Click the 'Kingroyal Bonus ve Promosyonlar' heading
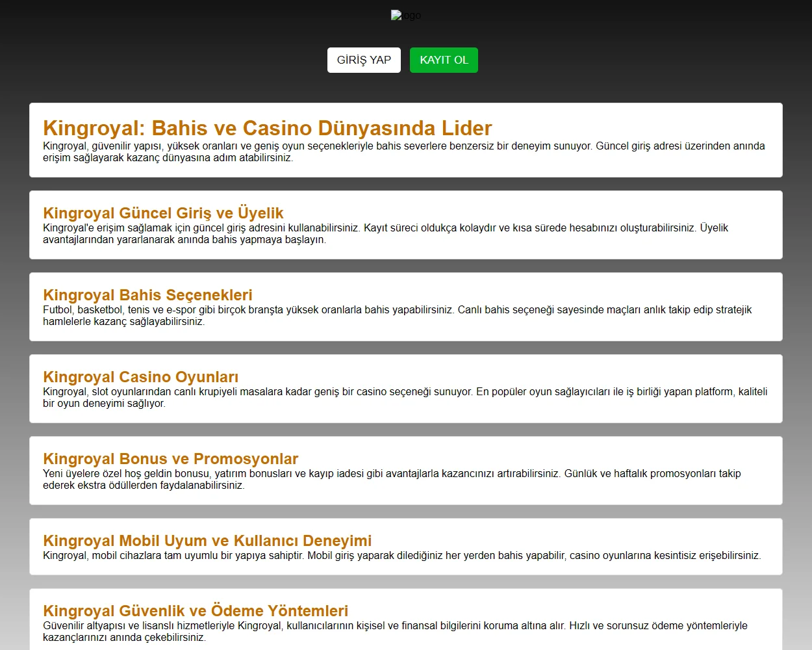This screenshot has height=650, width=812. [x=170, y=459]
